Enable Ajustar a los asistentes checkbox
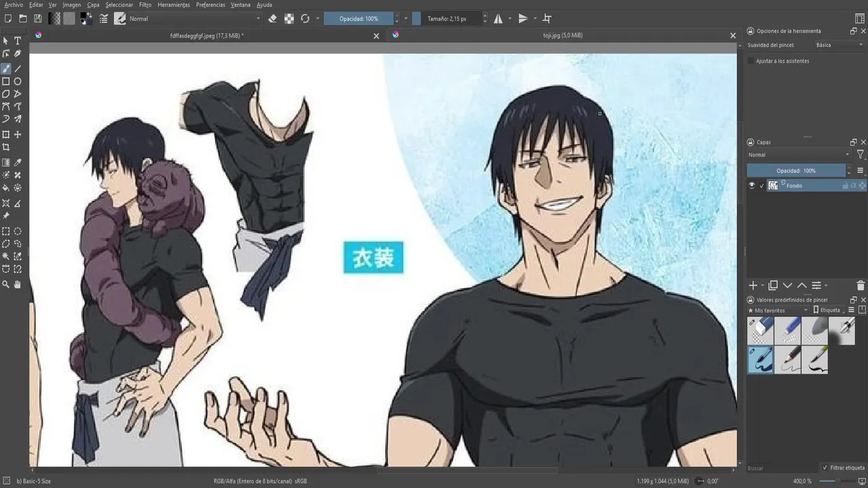Screen dimensions: 868x488 (751, 61)
